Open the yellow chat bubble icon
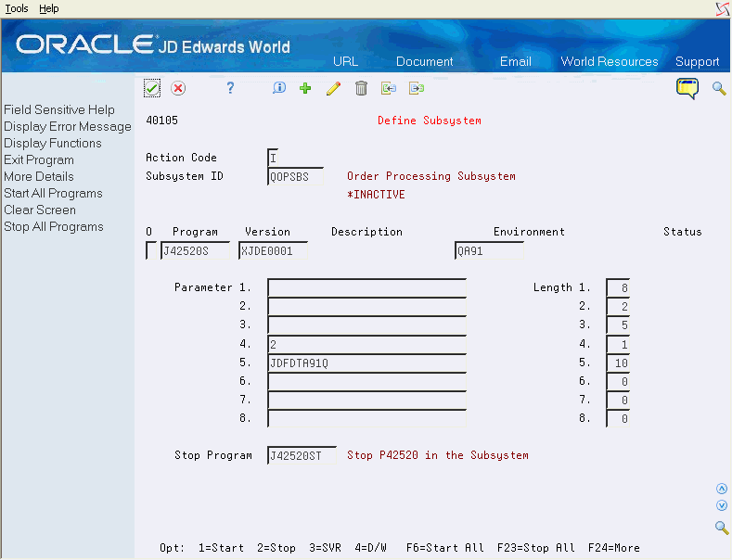The height and width of the screenshot is (560, 732). pos(687,88)
